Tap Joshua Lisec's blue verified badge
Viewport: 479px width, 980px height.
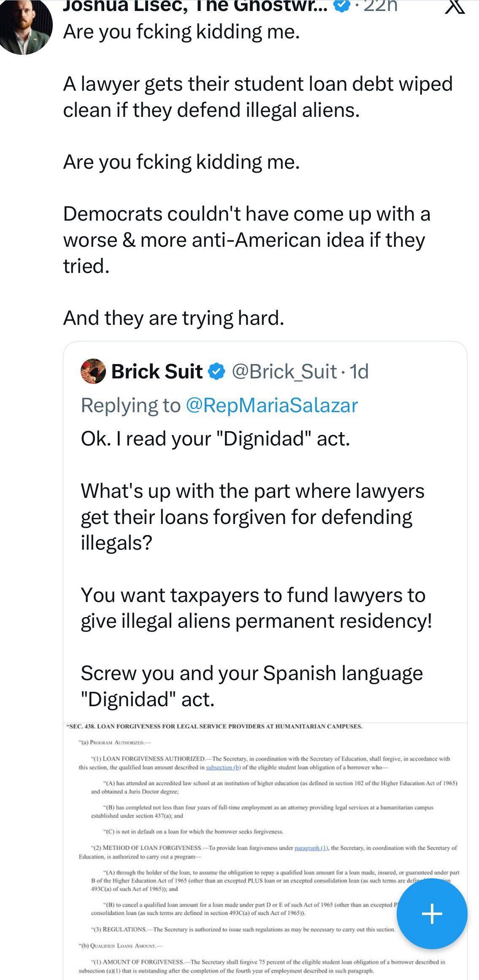343,5
